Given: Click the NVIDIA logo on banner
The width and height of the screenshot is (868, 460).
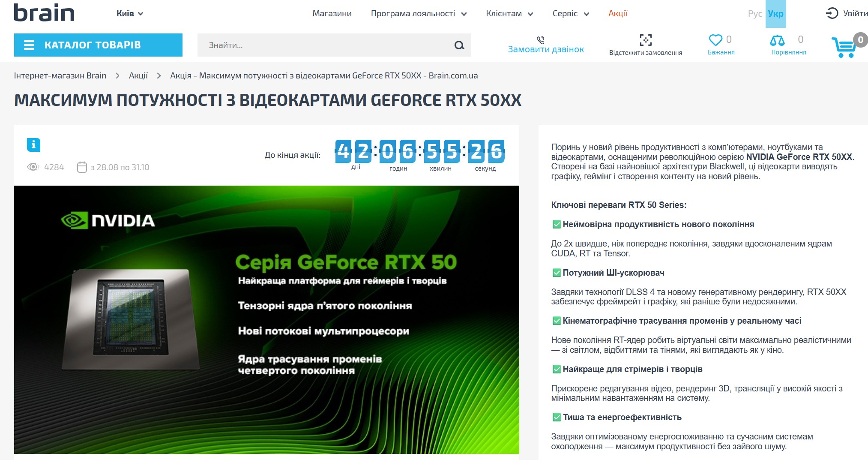Looking at the screenshot, I should [108, 220].
